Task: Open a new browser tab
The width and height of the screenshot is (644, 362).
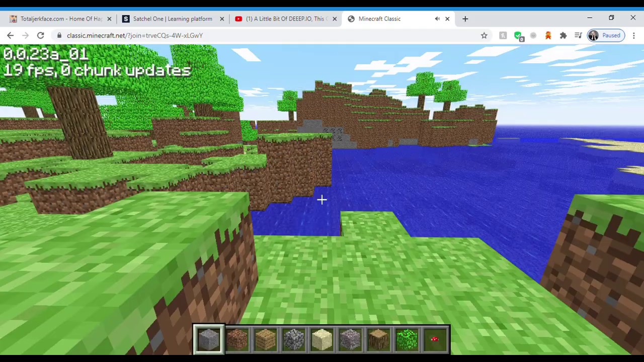Action: coord(465,19)
